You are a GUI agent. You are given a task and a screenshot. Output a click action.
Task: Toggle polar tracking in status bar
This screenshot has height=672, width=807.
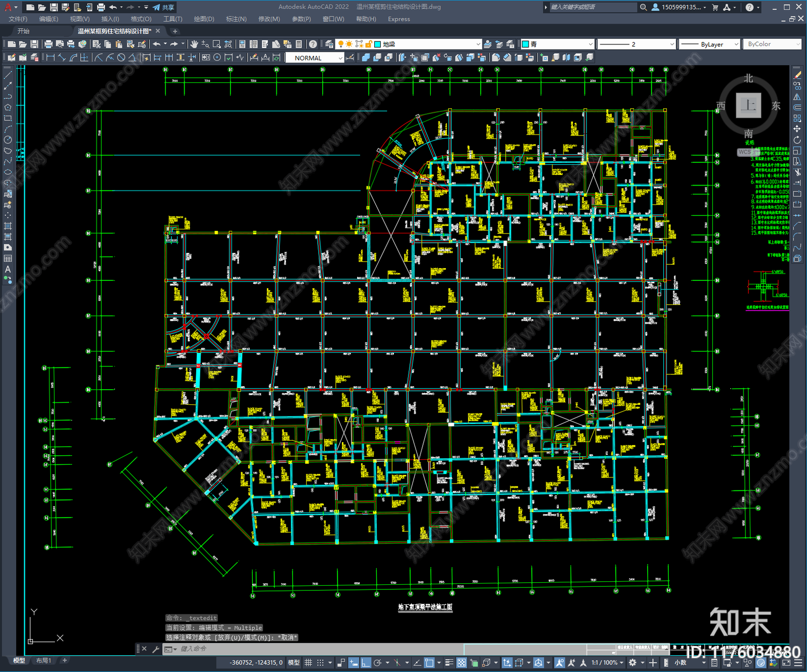click(x=377, y=662)
